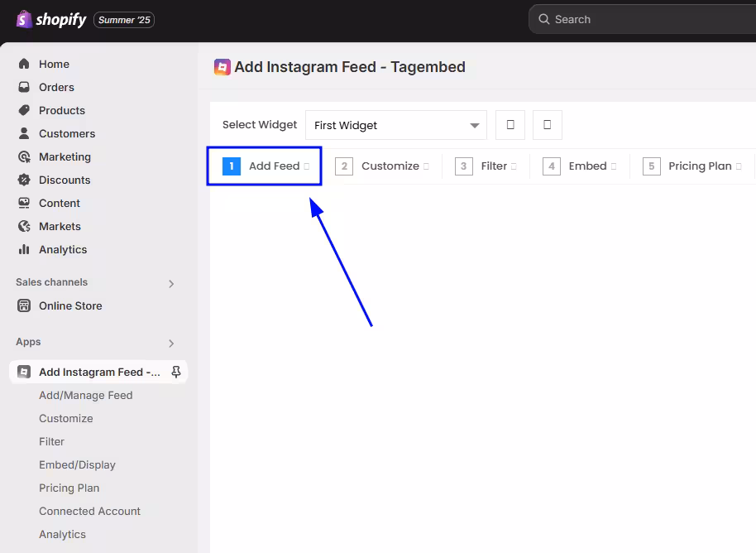The image size is (756, 553).
Task: Select Add Instagram Feed app in sidebar
Action: (x=99, y=372)
